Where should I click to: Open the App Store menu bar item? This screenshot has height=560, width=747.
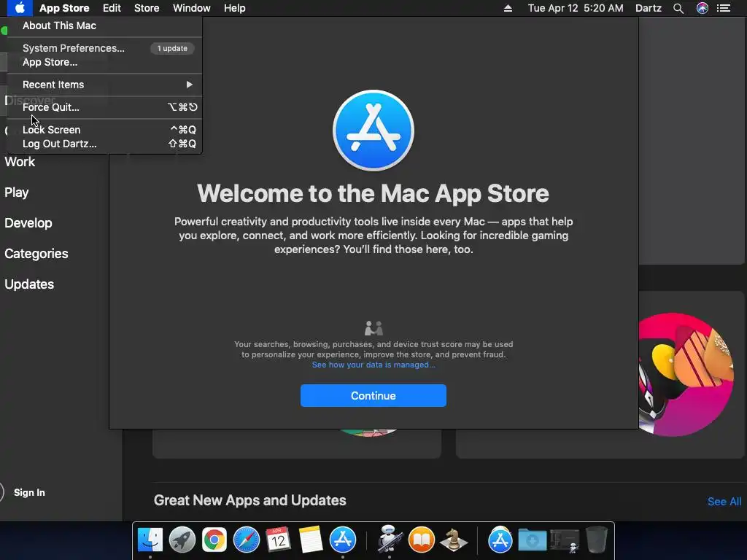point(64,8)
